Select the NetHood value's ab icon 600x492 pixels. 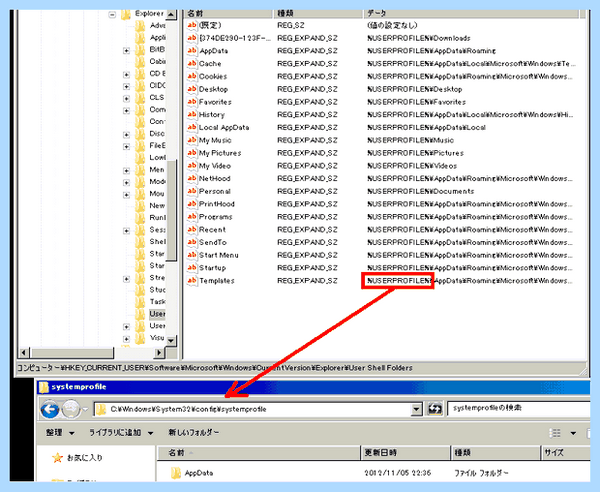point(192,178)
